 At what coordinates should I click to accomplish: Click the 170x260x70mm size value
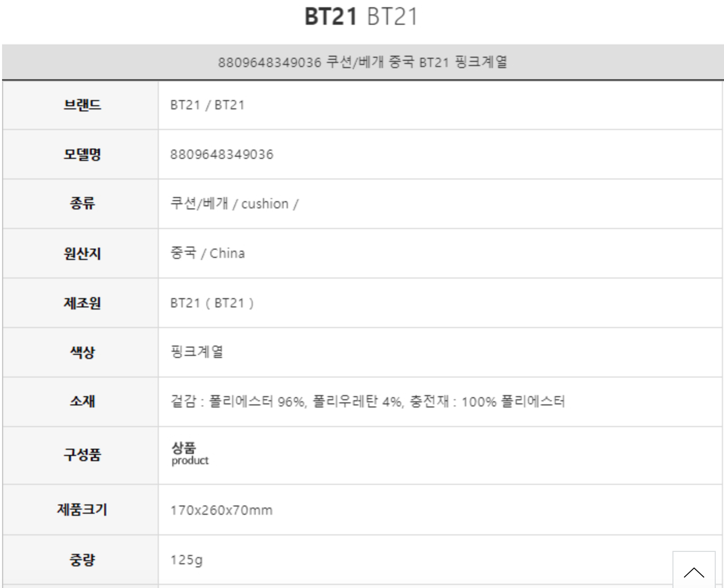[221, 510]
